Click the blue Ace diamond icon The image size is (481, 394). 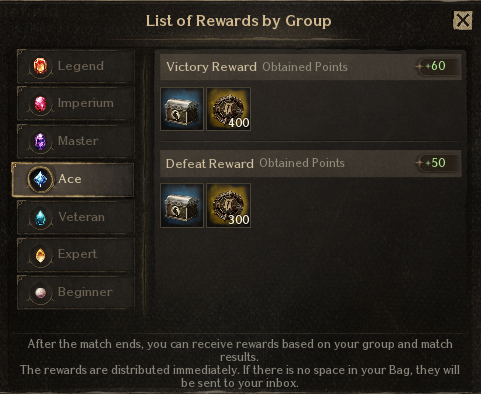(40, 179)
